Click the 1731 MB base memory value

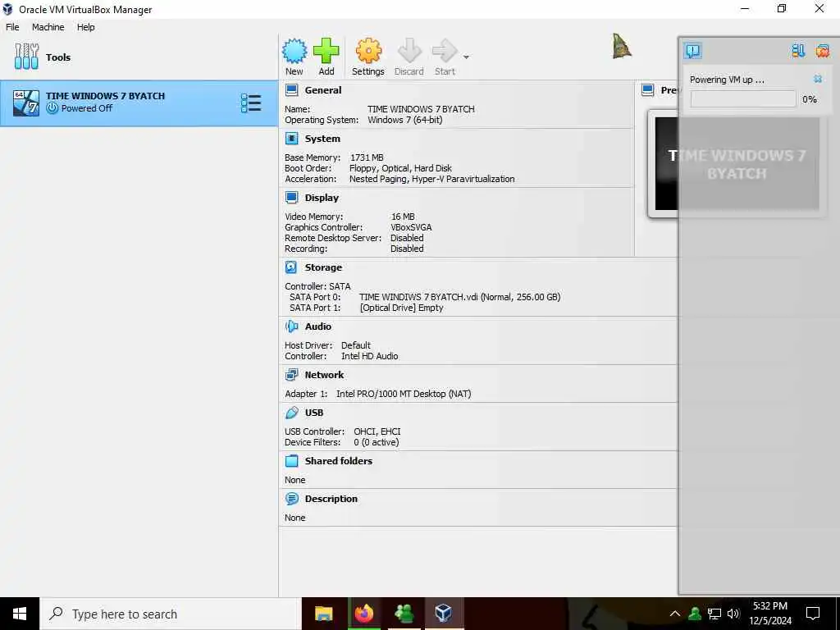pos(367,157)
